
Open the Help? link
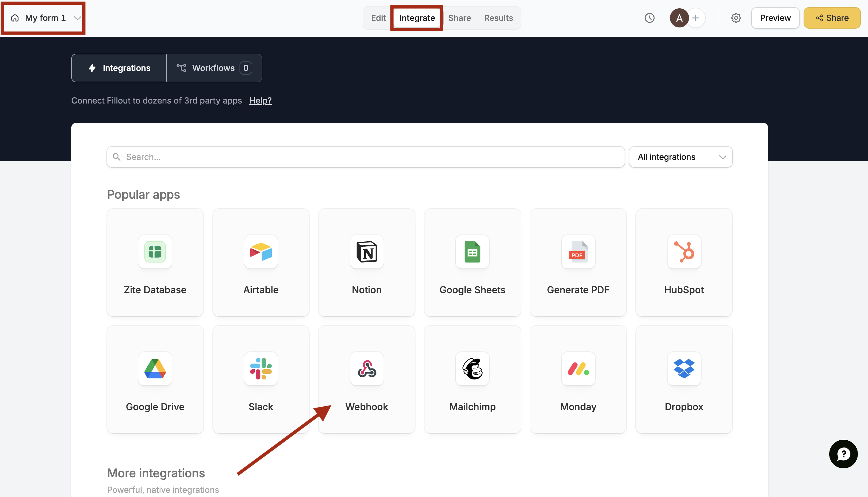click(260, 100)
